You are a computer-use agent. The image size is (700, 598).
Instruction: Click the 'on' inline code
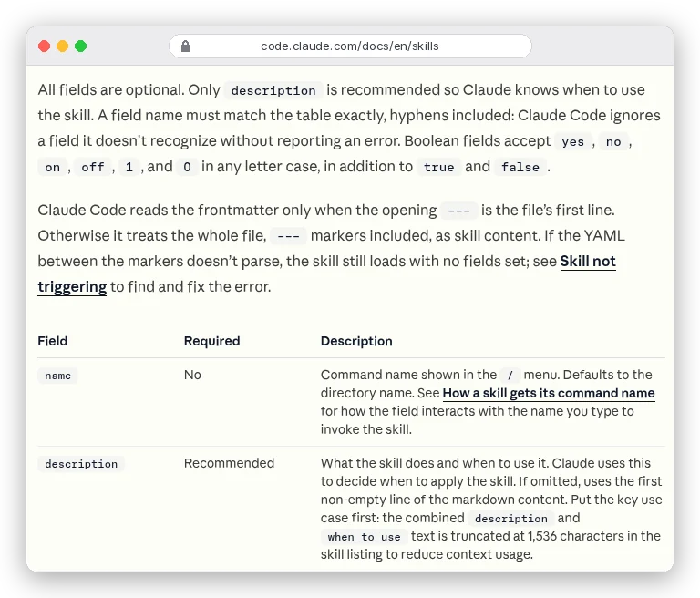52,168
